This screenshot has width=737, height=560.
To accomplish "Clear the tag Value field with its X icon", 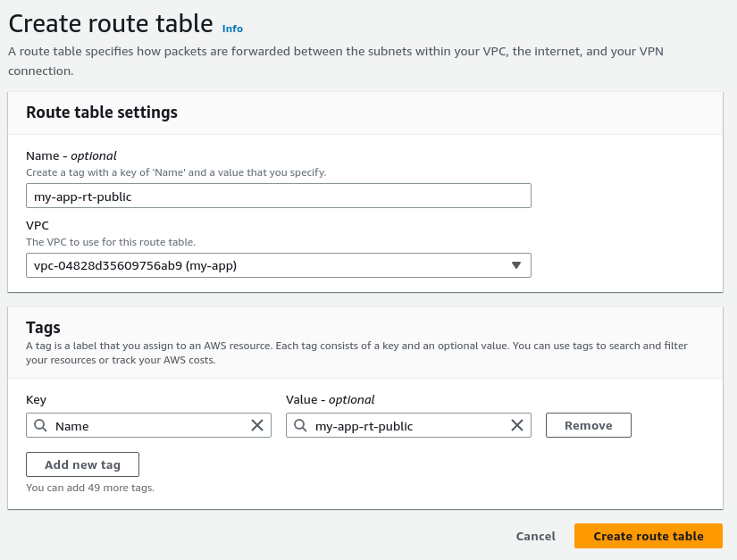I will pyautogui.click(x=517, y=426).
